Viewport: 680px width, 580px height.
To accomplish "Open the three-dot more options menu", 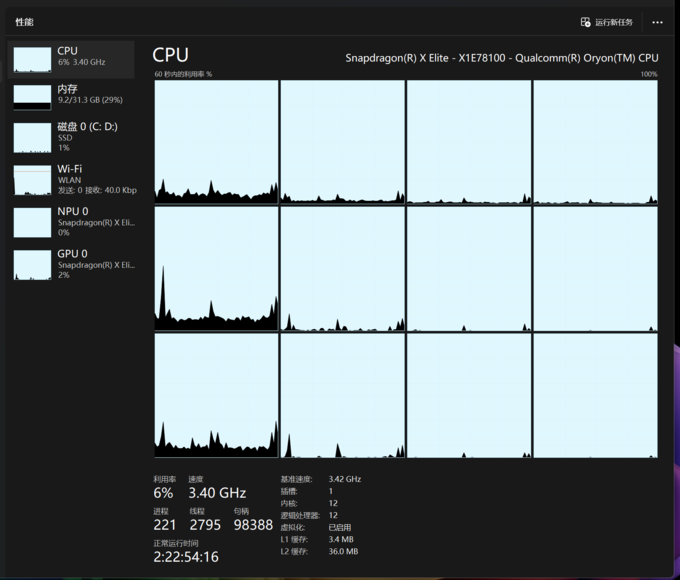I will [657, 22].
